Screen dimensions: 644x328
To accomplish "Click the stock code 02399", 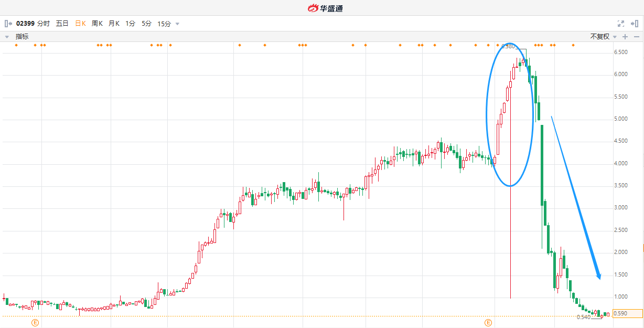I will (x=25, y=24).
